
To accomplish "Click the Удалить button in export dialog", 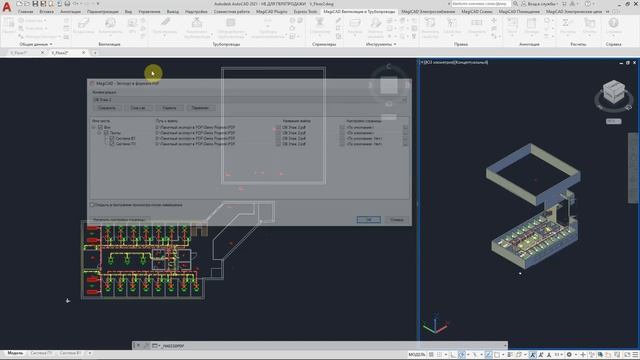I will point(169,108).
